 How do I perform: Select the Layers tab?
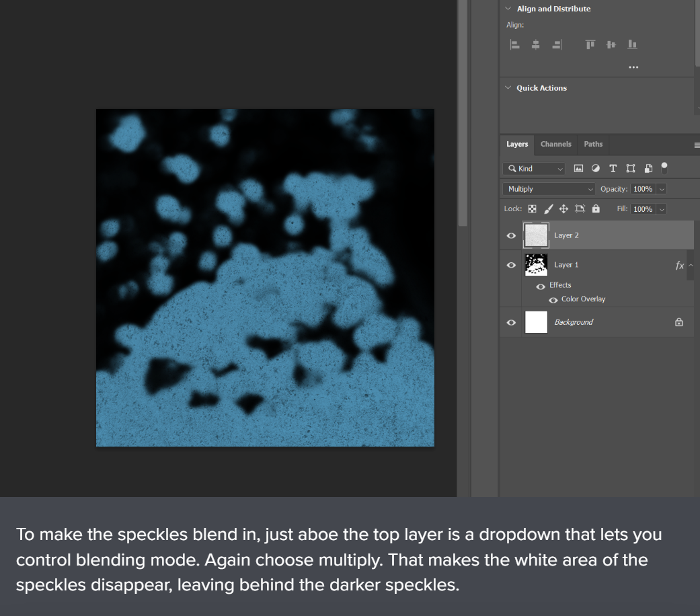pos(517,144)
